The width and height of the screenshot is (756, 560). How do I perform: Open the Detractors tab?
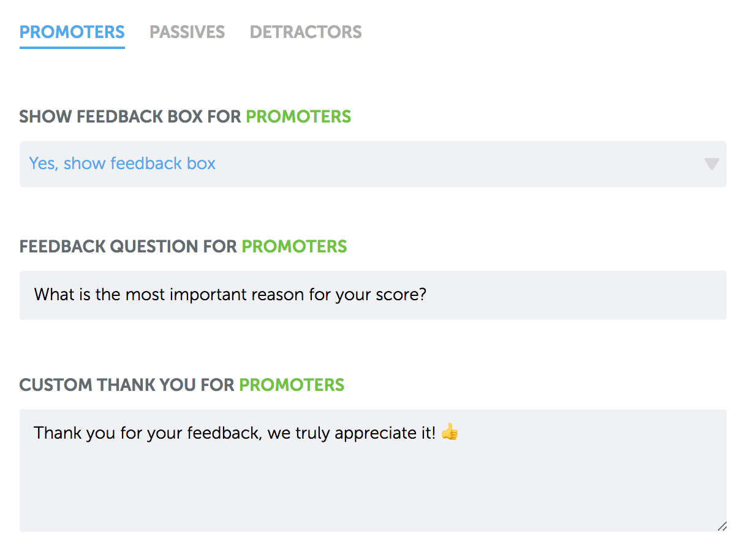click(x=306, y=32)
